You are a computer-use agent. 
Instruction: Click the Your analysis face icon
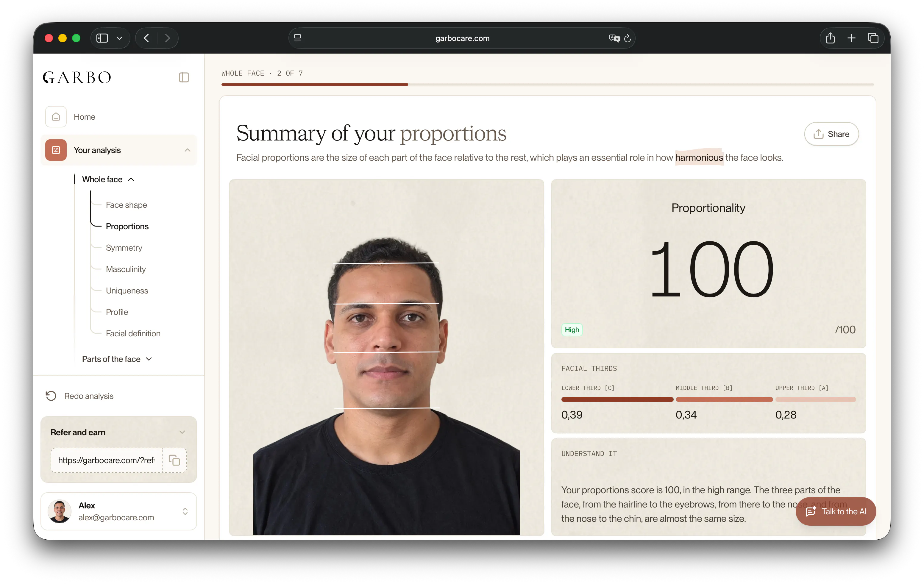[56, 150]
